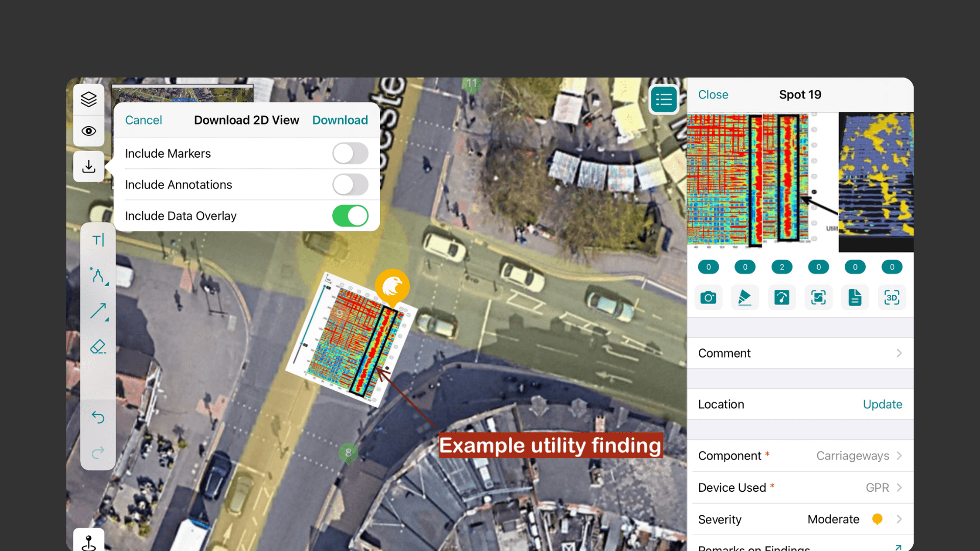Open the spot list button
The image size is (980, 551).
664,99
